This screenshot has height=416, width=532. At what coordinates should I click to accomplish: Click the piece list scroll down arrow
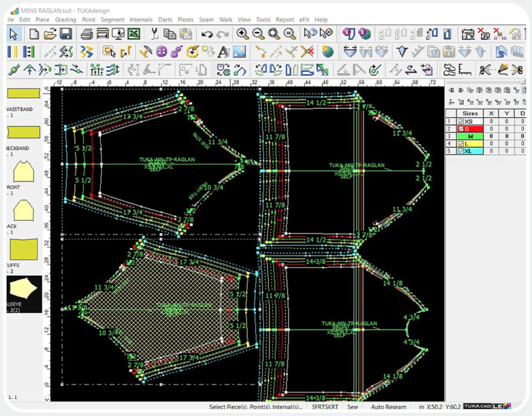[47, 399]
